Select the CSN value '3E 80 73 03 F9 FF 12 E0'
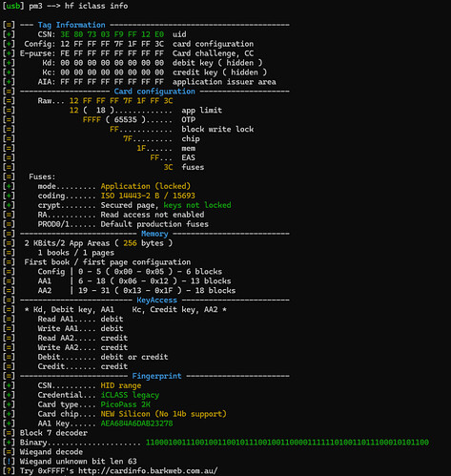 click(x=113, y=34)
